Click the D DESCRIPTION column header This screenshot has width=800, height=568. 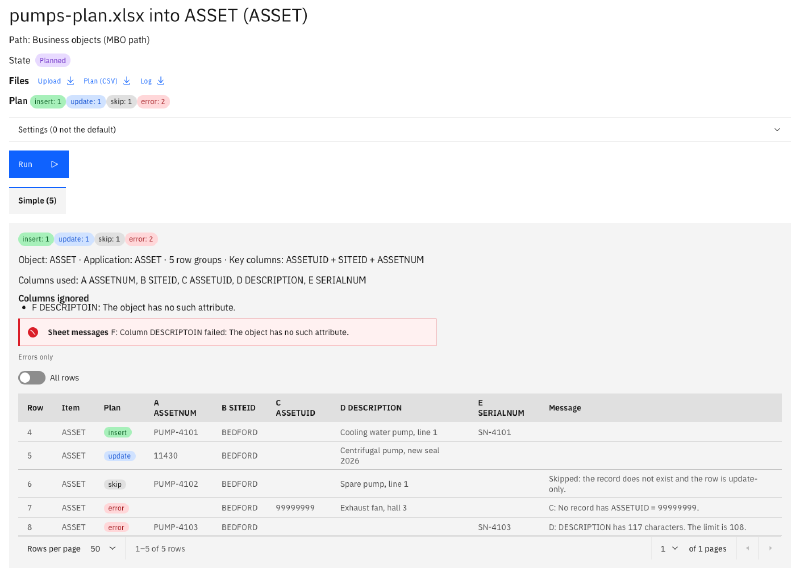coord(371,408)
